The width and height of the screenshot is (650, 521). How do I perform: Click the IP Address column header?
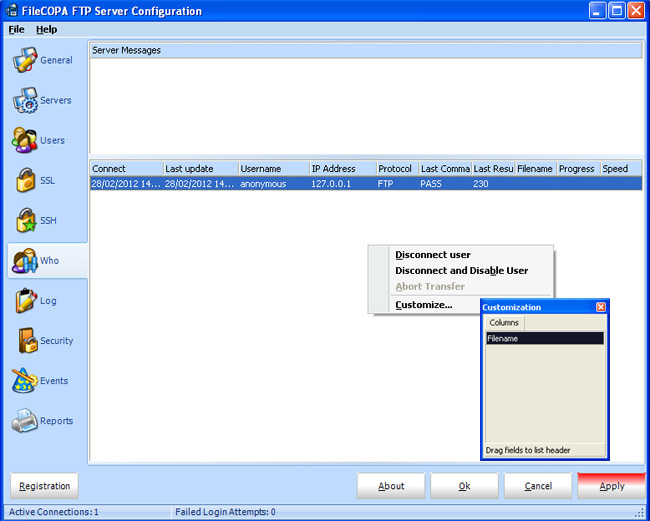[x=343, y=169]
